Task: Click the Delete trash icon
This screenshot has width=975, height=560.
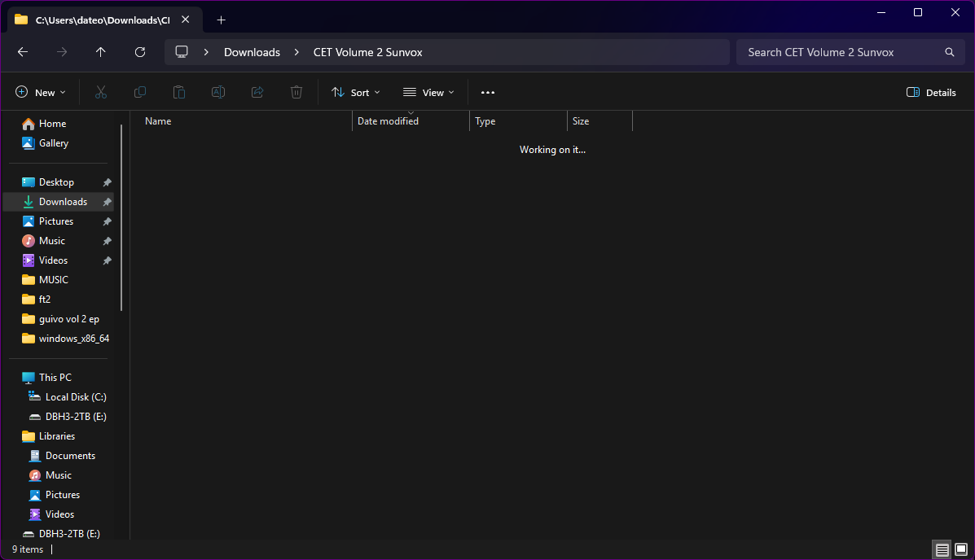Action: [x=296, y=93]
